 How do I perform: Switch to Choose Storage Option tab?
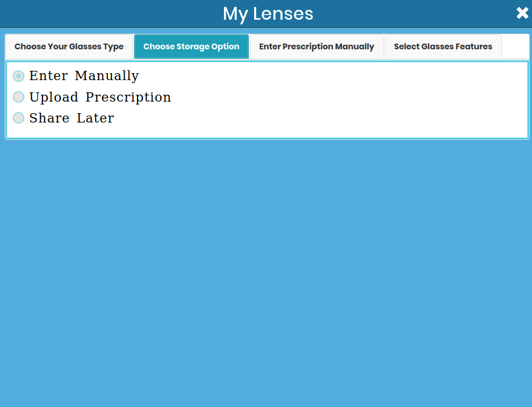pos(191,46)
